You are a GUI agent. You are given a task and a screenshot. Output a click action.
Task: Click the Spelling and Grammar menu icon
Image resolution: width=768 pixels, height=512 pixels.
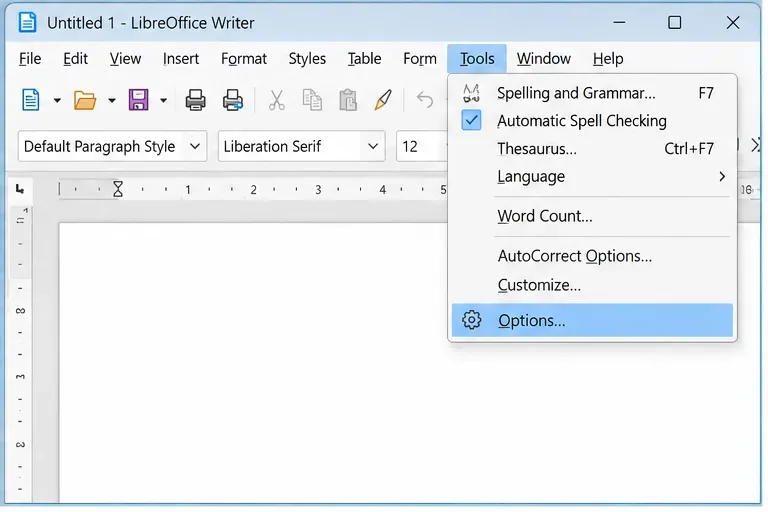click(x=471, y=93)
